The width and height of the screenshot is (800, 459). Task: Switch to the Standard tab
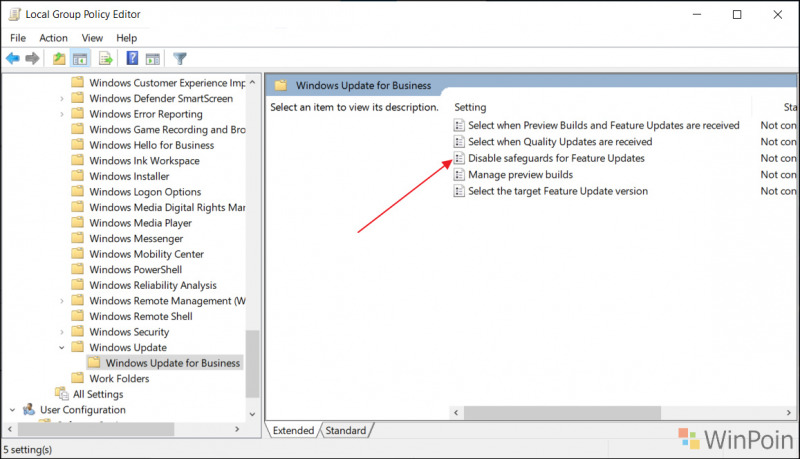click(x=346, y=430)
